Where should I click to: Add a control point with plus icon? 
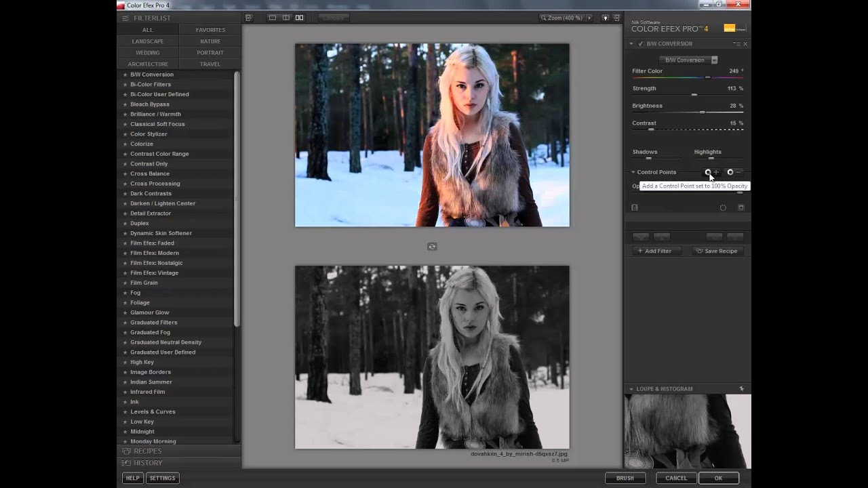click(711, 172)
